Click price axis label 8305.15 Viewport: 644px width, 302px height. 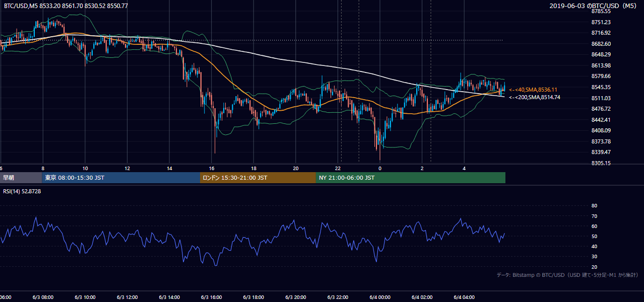pyautogui.click(x=601, y=163)
